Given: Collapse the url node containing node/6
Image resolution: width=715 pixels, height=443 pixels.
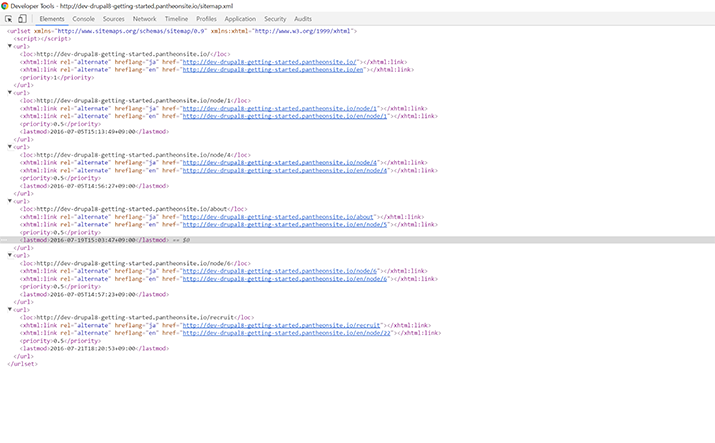Looking at the screenshot, I should point(10,255).
